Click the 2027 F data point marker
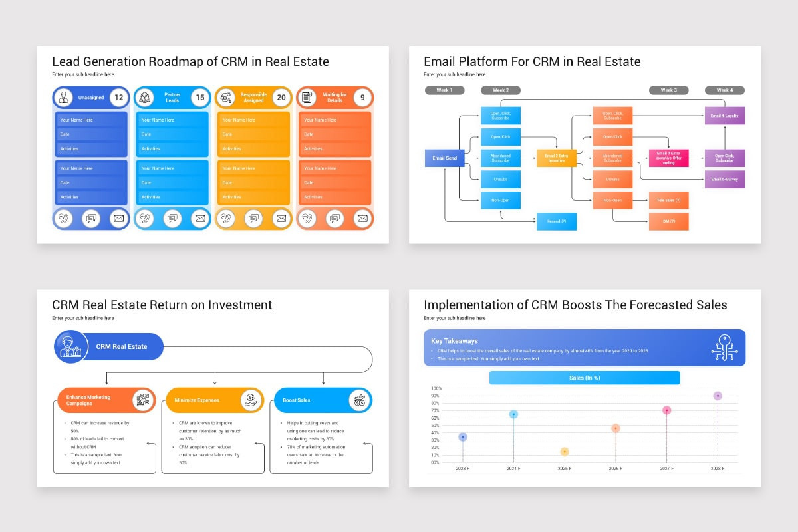The width and height of the screenshot is (798, 532). click(x=666, y=410)
